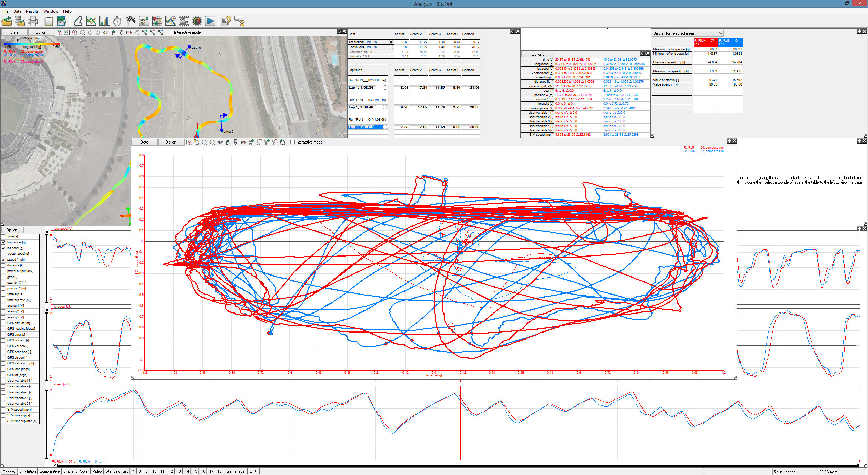Click remove marker icon in map toolbar
Screen dimensions: 868x475
pos(153,32)
